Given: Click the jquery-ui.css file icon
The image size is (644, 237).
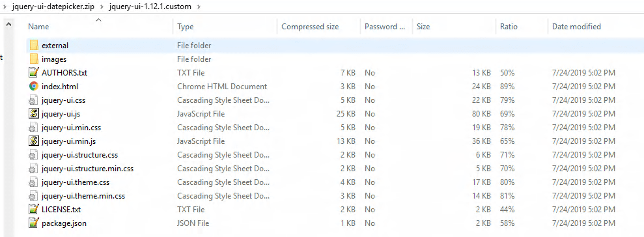Looking at the screenshot, I should point(34,100).
